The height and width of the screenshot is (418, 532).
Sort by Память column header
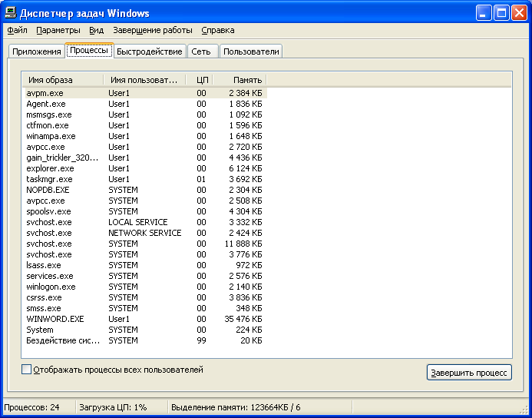tap(240, 80)
